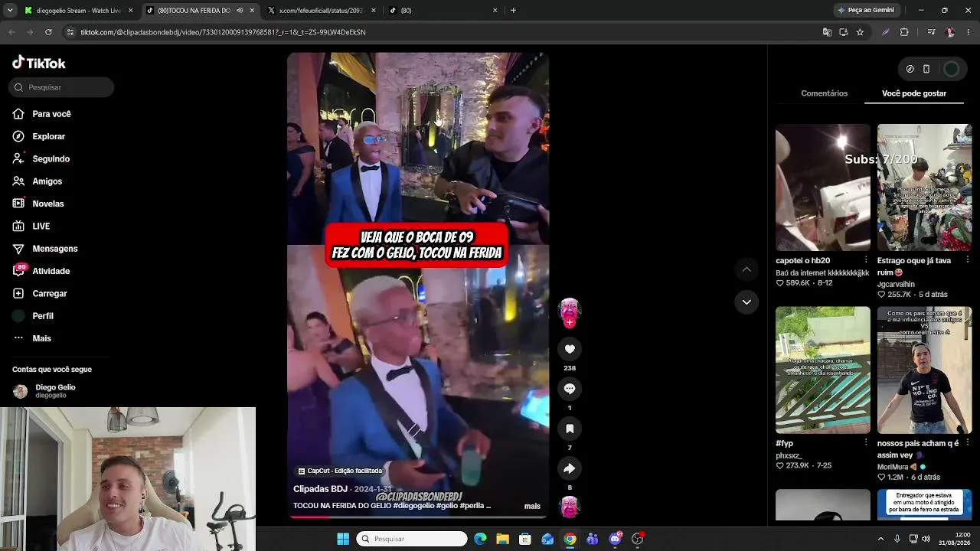Expand the caption with mais

coord(532,506)
